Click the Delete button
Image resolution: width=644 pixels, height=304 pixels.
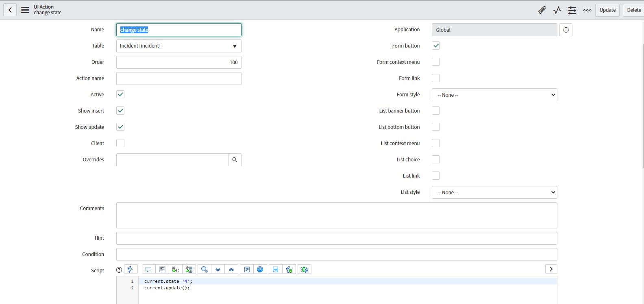point(633,10)
